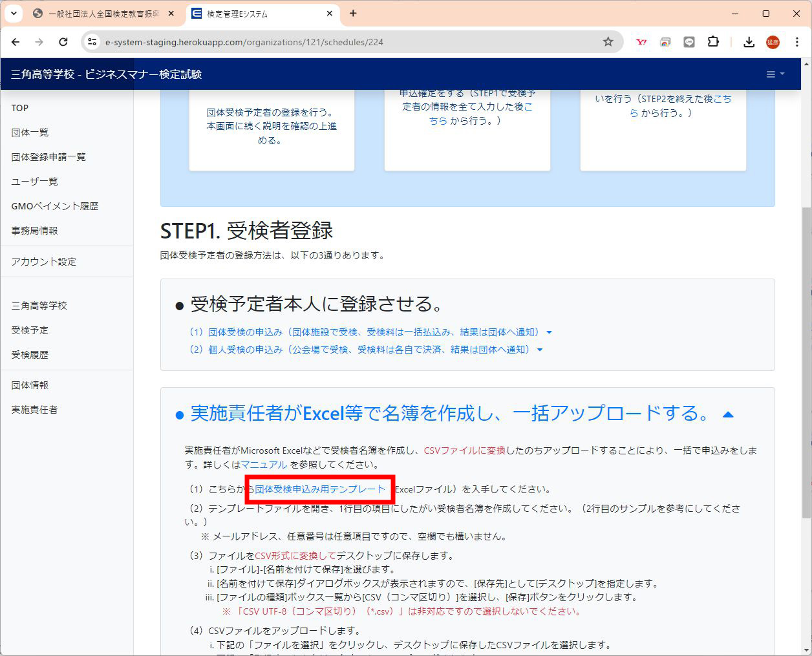Open tab search dropdown arrow
Screen dimensions: 812x656
(x=13, y=14)
